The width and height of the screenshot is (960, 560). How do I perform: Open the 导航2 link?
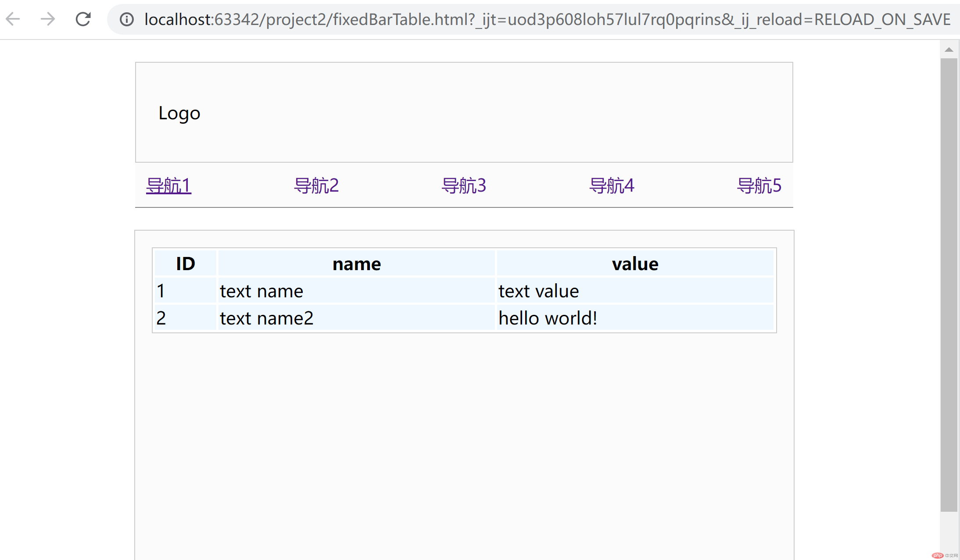point(316,185)
